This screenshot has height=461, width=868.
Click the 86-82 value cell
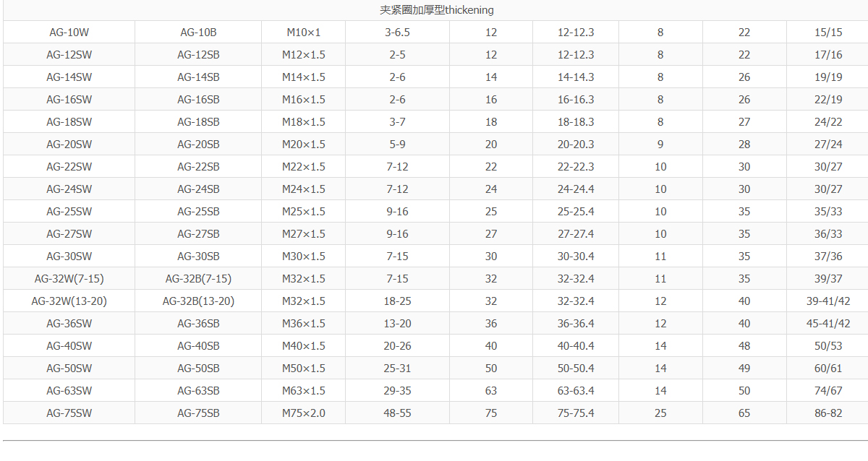828,413
